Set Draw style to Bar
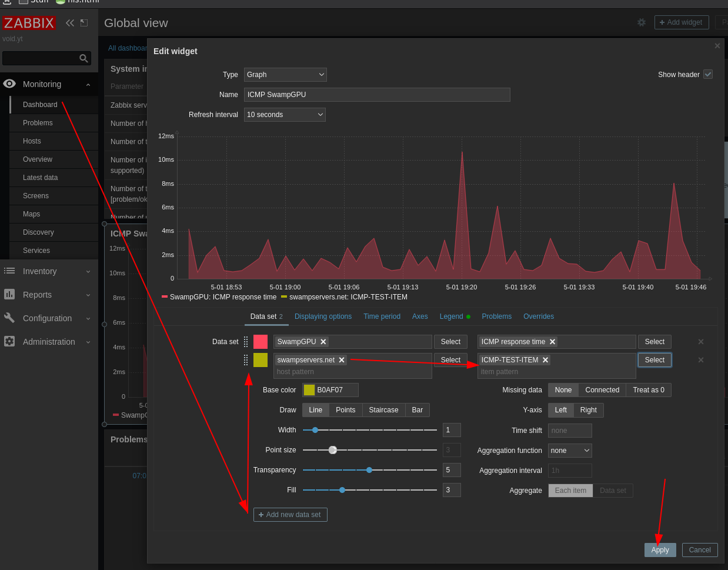This screenshot has width=728, height=570. pyautogui.click(x=418, y=410)
